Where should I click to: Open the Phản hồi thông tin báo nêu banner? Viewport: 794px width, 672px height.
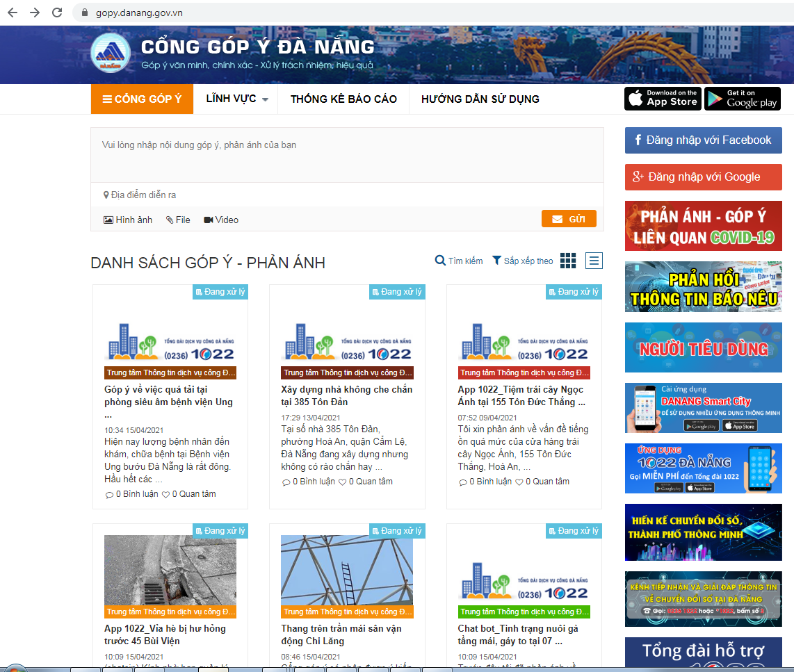click(x=704, y=286)
